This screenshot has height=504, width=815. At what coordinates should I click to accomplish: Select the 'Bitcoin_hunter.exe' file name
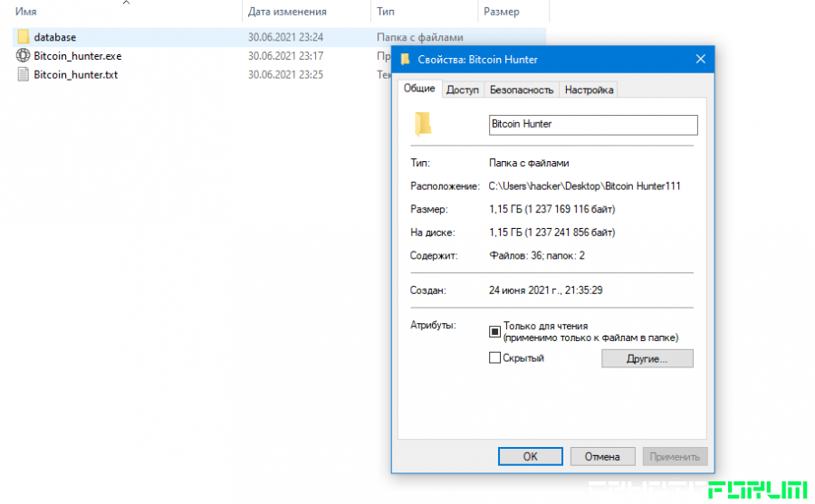point(78,56)
